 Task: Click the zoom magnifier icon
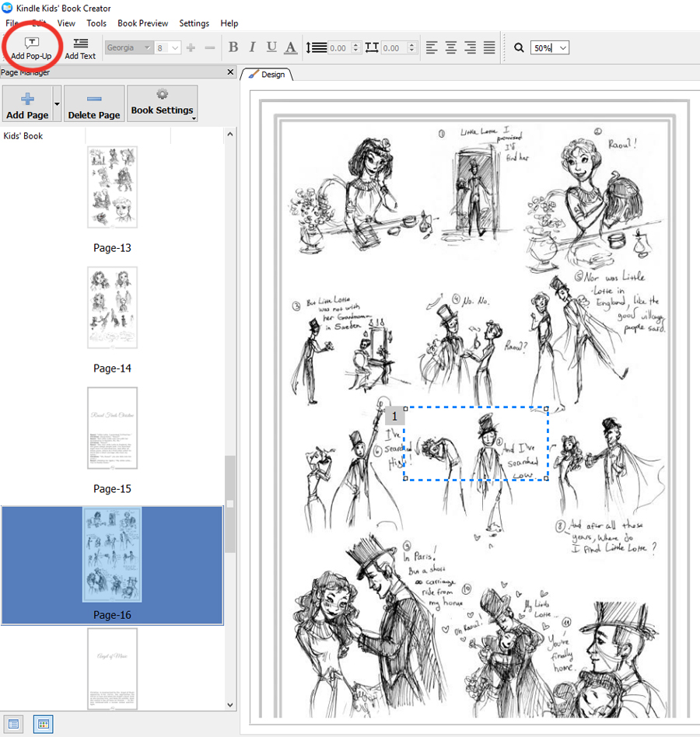[519, 47]
